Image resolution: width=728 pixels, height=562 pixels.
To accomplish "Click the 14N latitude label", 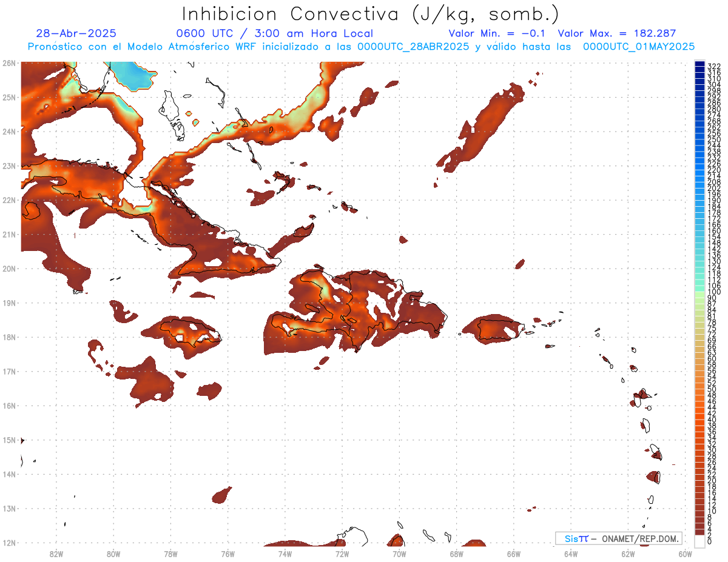I will pyautogui.click(x=8, y=474).
